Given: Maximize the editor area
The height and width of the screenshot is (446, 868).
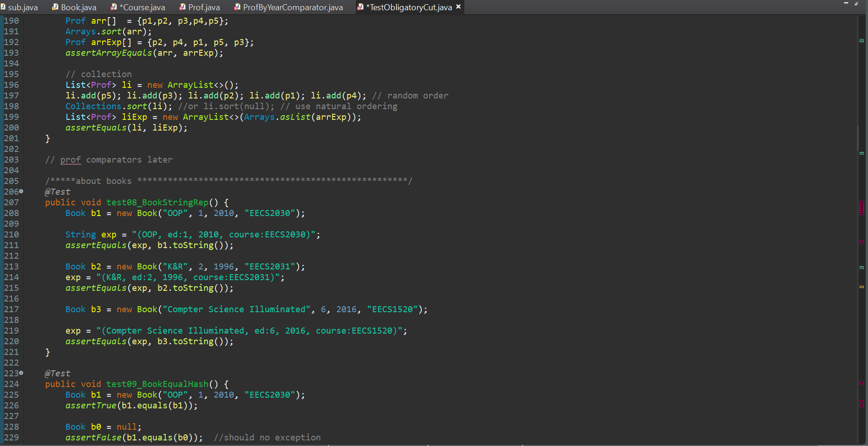Looking at the screenshot, I should click(856, 3).
